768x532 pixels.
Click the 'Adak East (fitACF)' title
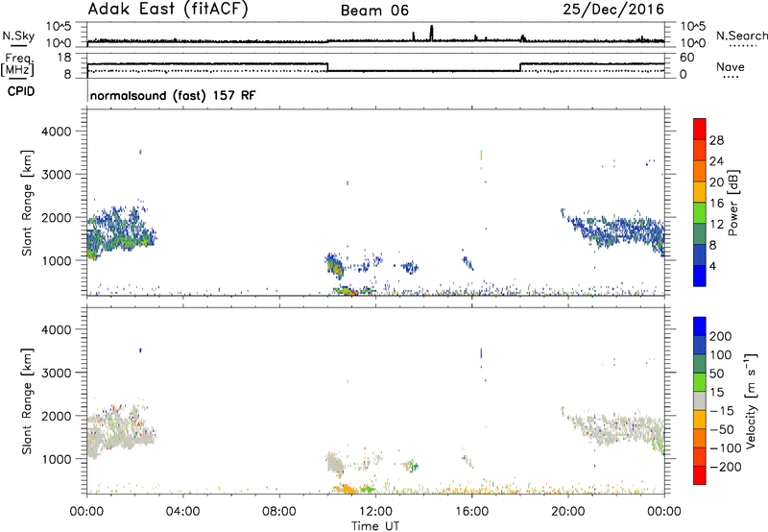click(x=167, y=9)
